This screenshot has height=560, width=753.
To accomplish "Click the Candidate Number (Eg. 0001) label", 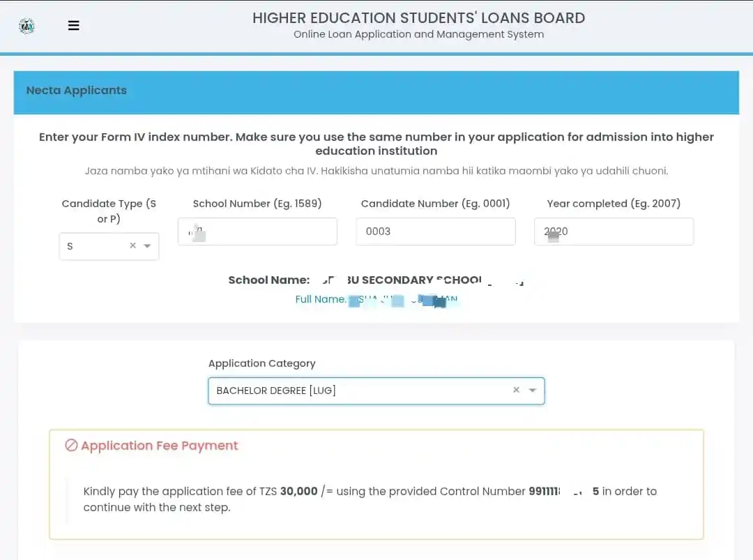I will click(x=436, y=204).
